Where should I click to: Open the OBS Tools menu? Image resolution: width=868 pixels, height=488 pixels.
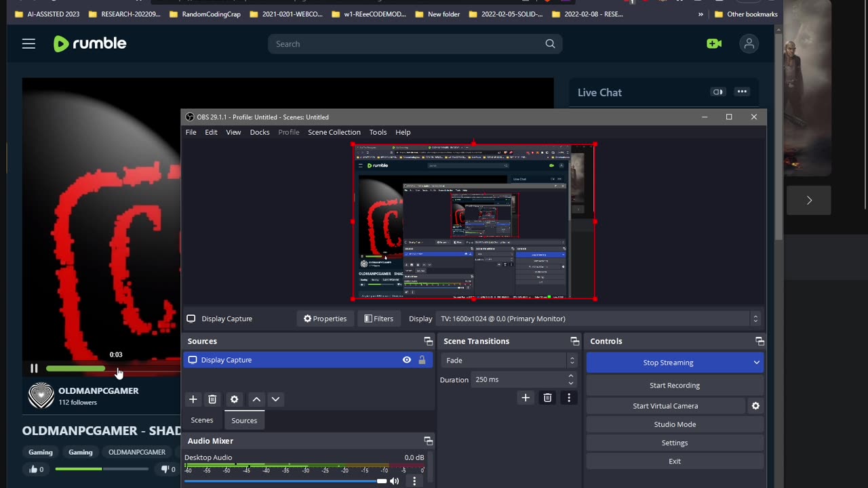coord(378,132)
